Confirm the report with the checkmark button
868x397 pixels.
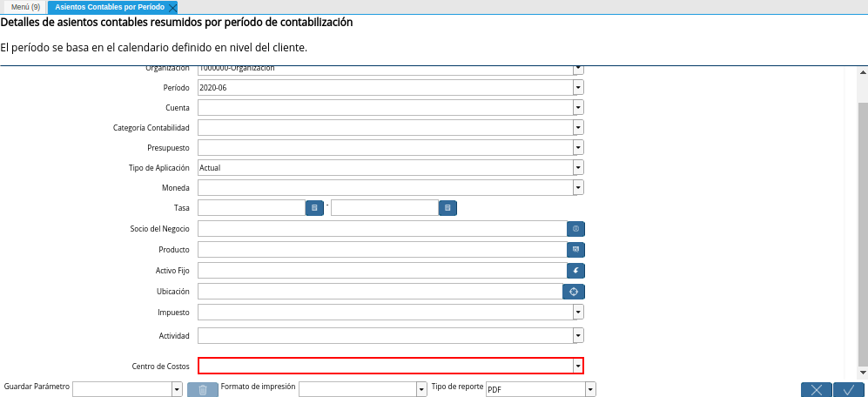click(849, 390)
